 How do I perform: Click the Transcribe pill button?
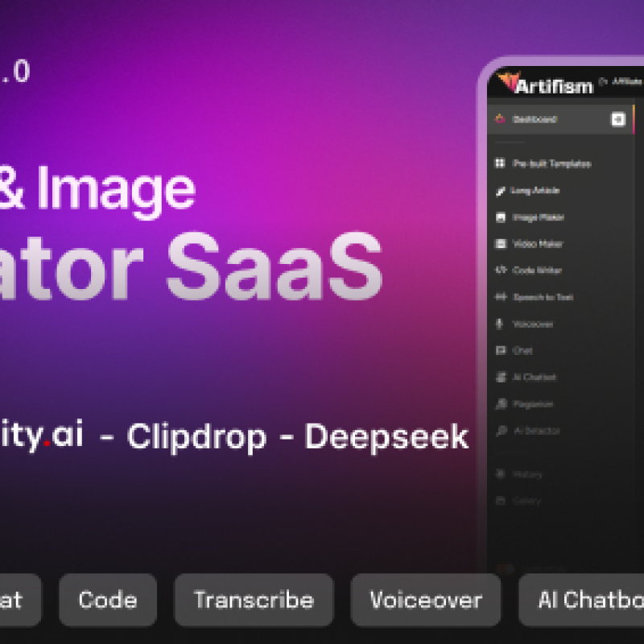(x=254, y=600)
